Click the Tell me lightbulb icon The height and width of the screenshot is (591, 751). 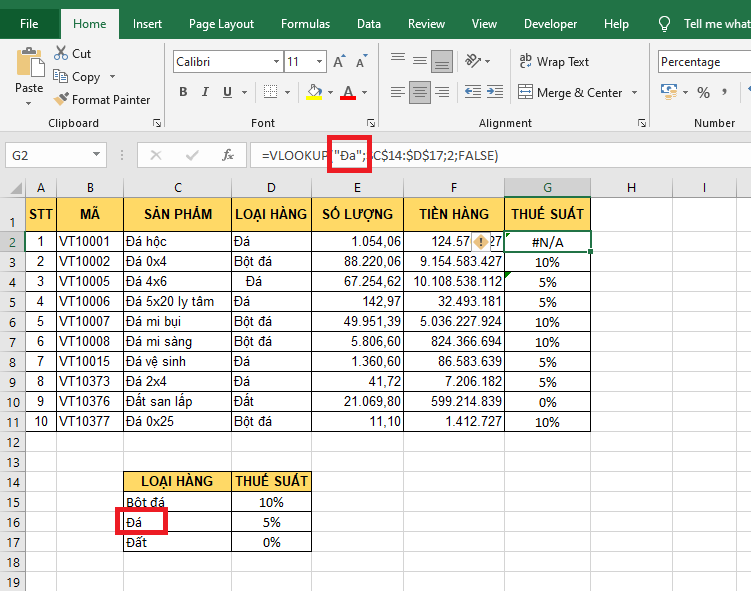coord(664,24)
